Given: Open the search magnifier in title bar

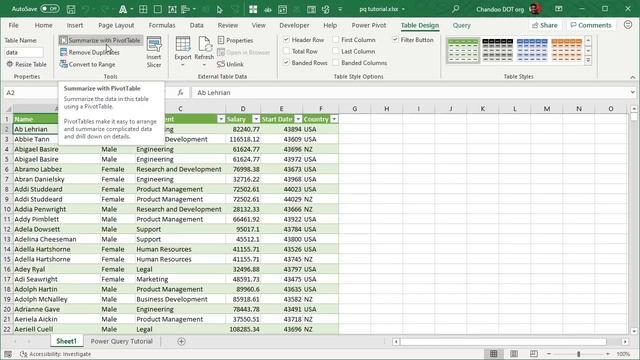Looking at the screenshot, I should [x=456, y=9].
